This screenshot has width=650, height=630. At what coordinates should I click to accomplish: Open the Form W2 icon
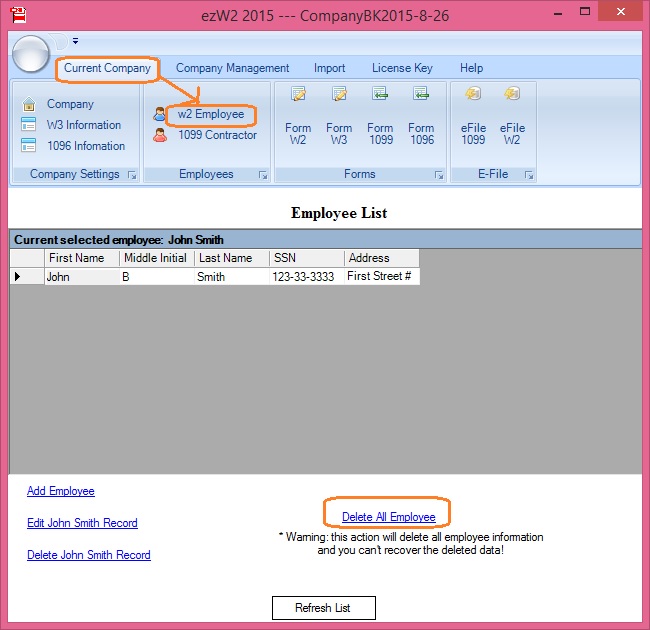click(298, 96)
